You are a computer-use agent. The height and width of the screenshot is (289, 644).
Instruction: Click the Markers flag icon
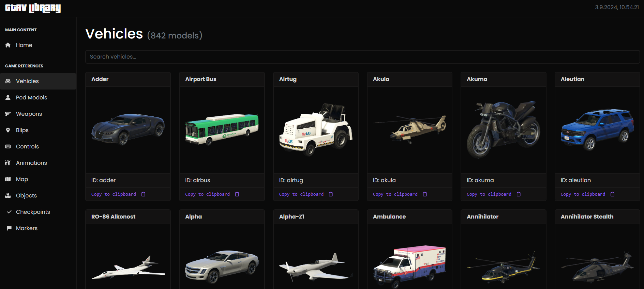(9, 228)
